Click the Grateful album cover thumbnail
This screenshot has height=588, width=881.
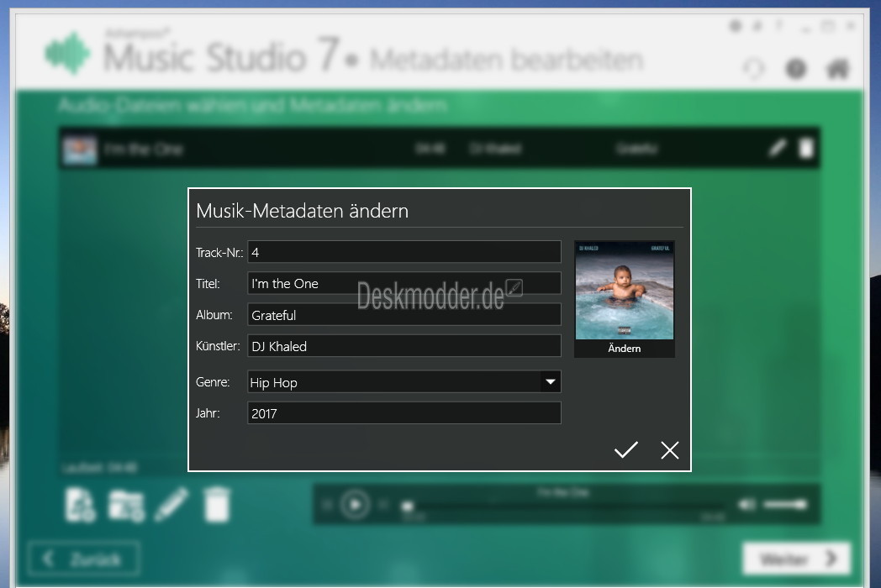[x=625, y=291]
